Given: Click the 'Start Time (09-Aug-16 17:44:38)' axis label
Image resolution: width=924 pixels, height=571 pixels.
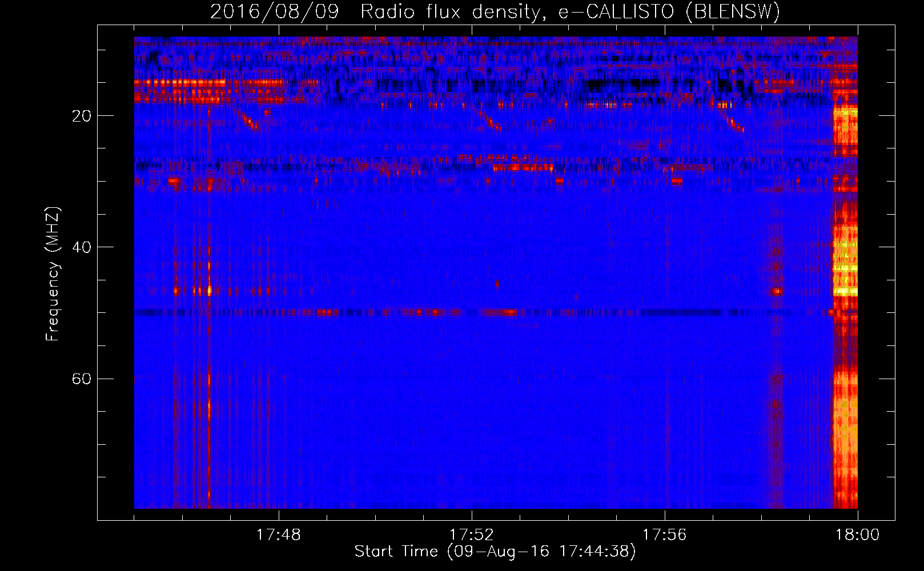Looking at the screenshot, I should coord(495,552).
